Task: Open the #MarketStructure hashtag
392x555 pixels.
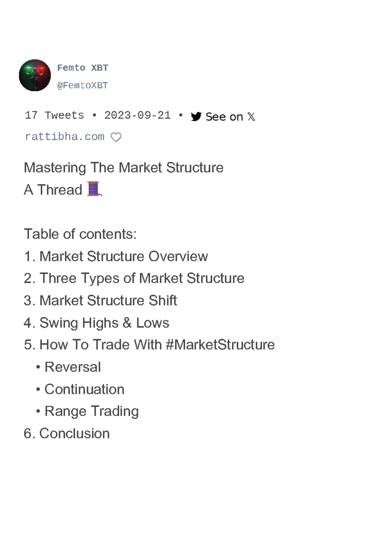Action: (x=220, y=345)
